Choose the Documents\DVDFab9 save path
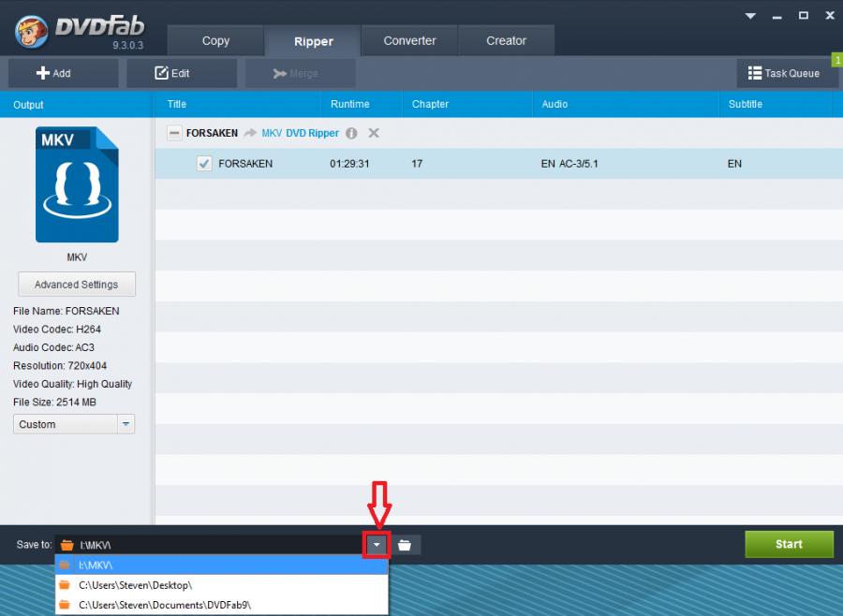This screenshot has height=616, width=843. click(221, 605)
